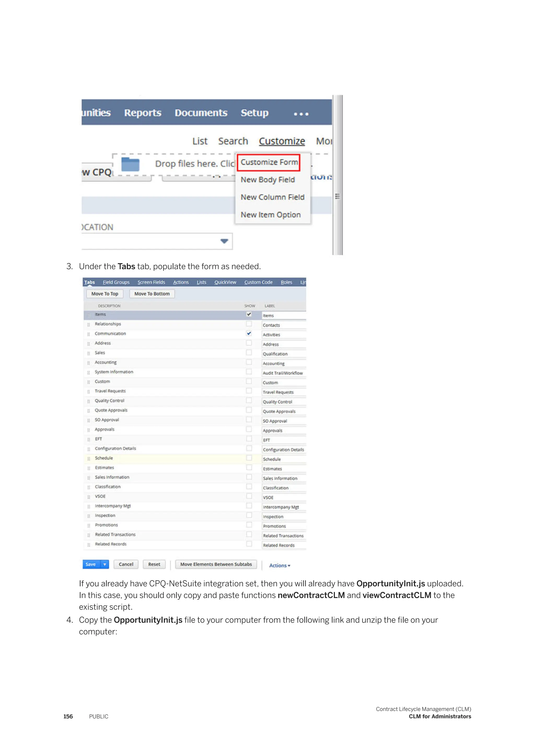Click the Search link

[233, 141]
